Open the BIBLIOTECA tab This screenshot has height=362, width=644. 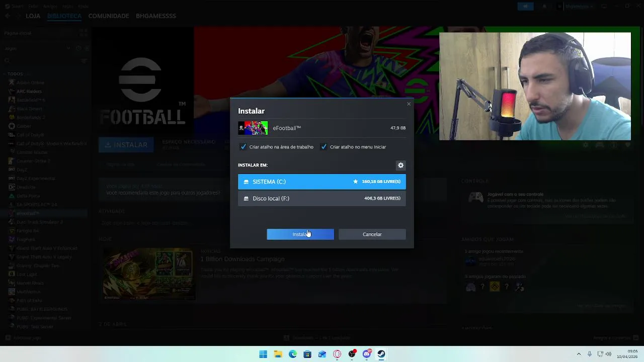(x=64, y=16)
